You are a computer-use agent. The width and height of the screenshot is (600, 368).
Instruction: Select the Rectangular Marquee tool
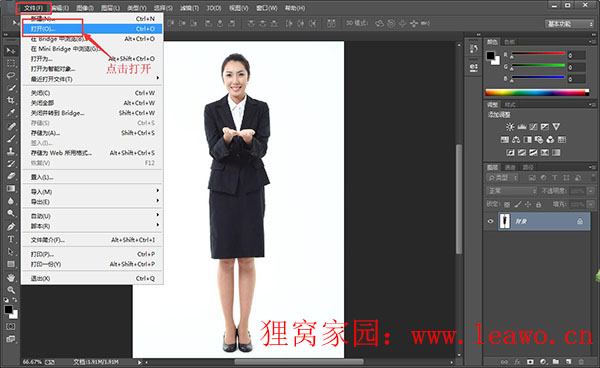tap(11, 63)
